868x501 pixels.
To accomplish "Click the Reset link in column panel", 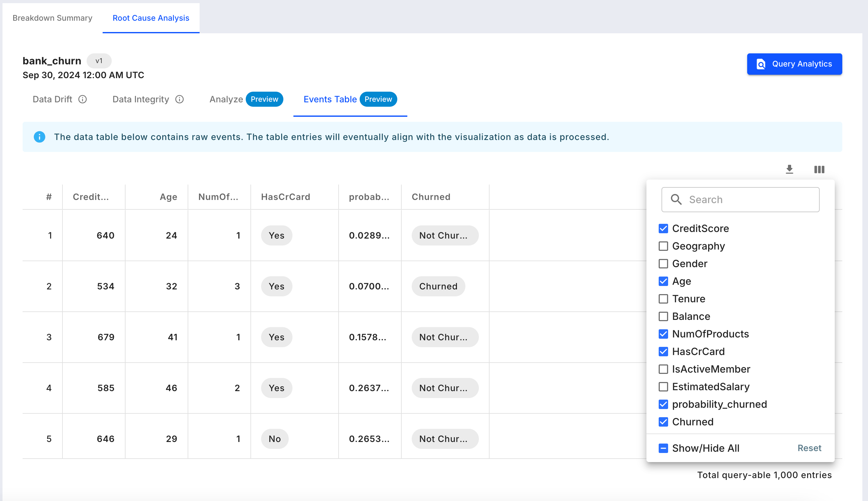I will [809, 448].
